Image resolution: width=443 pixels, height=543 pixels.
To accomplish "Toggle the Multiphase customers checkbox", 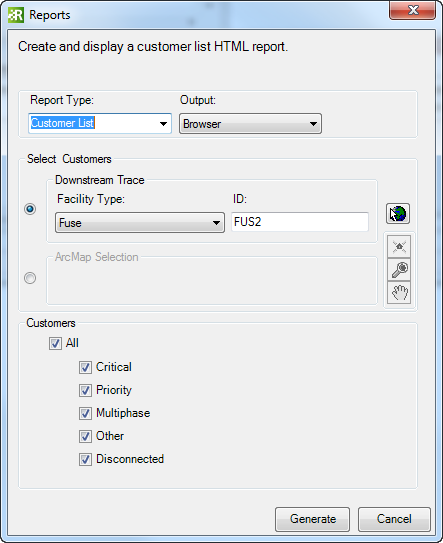I will [85, 413].
